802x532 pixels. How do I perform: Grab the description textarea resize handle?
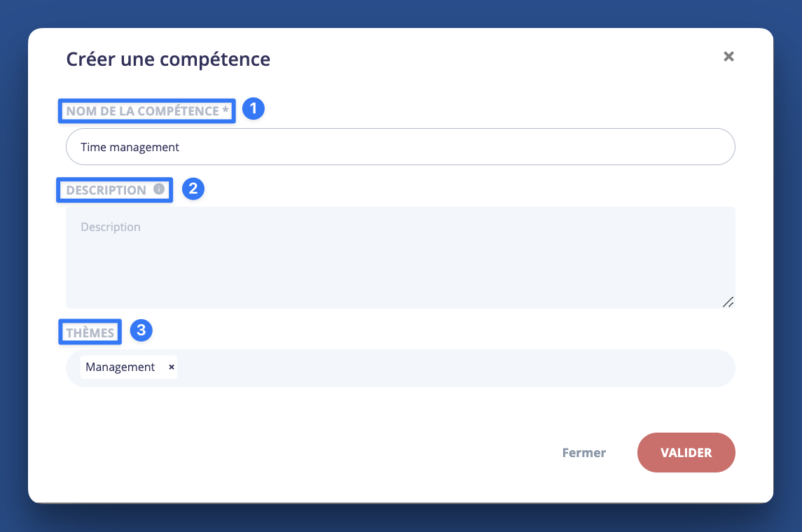728,302
